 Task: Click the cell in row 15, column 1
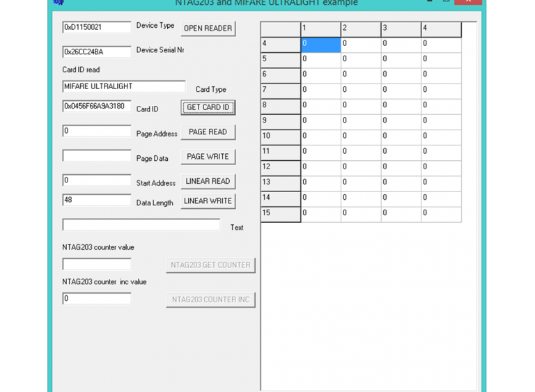[x=320, y=214]
